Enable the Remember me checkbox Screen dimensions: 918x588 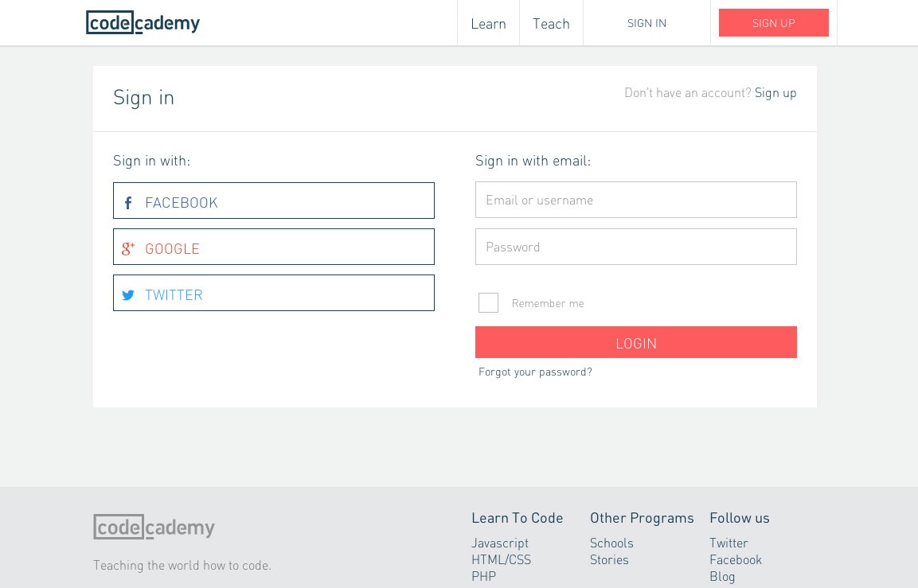488,303
